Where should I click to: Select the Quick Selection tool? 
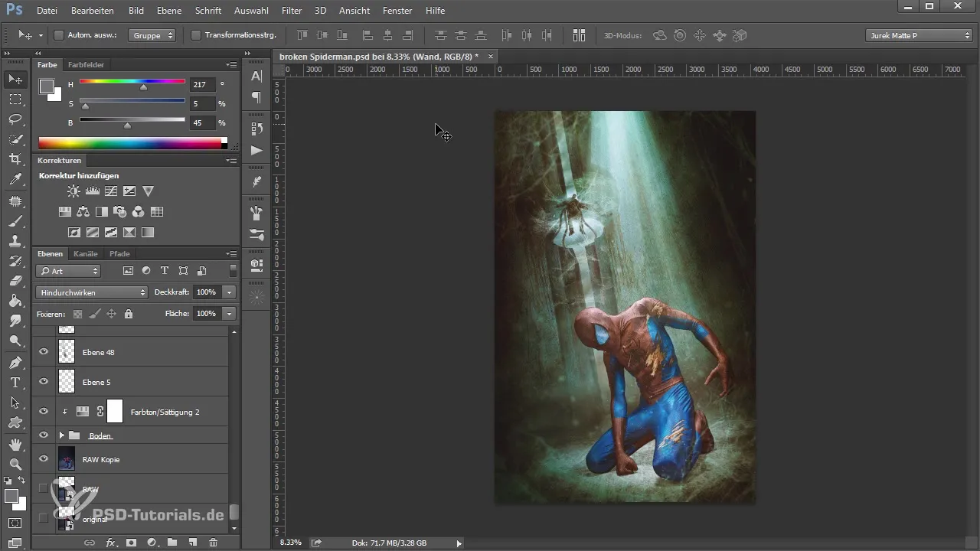(x=15, y=139)
